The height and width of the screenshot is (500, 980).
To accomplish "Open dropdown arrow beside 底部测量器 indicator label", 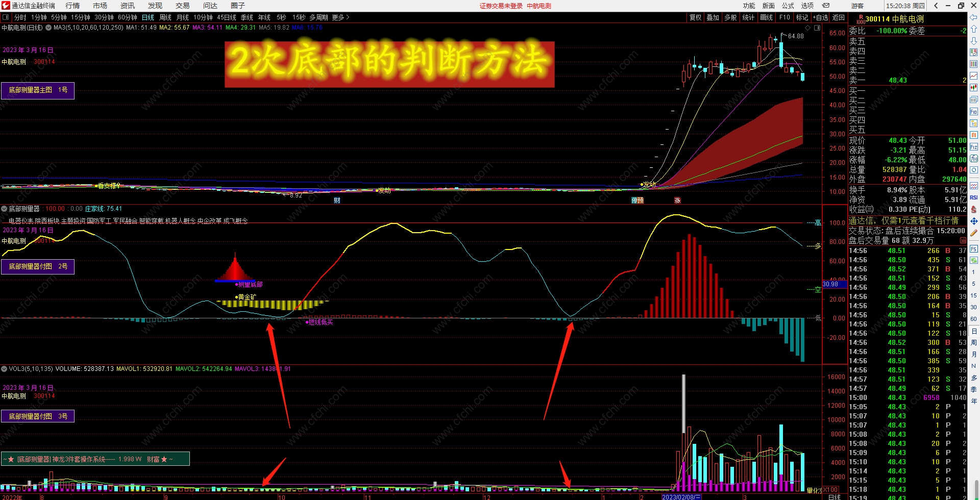I will (4, 209).
